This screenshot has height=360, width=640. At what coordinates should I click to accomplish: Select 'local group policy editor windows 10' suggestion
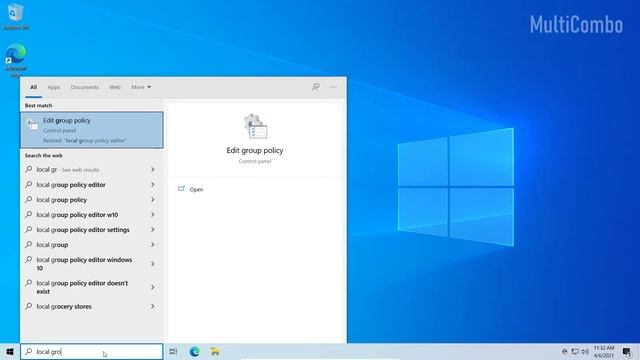click(x=92, y=264)
